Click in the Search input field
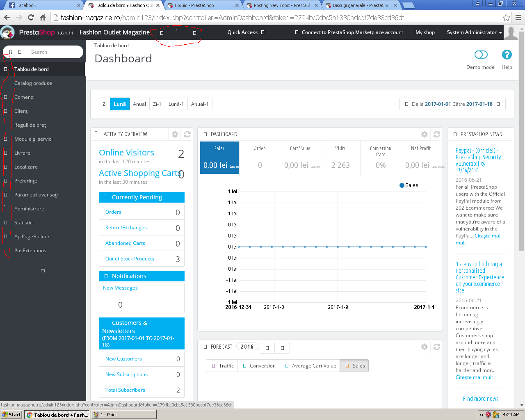The image size is (525, 420). click(x=55, y=52)
